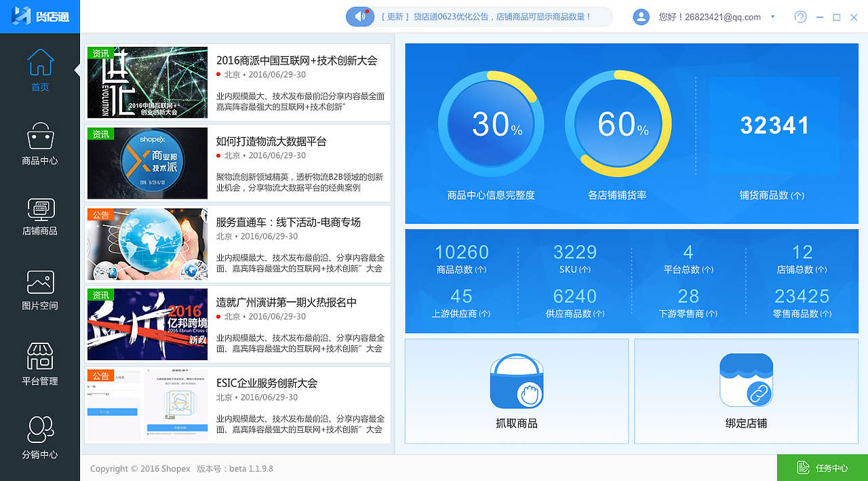This screenshot has height=481, width=868.
Task: Open 2016商派中国互联网+技术创新大会 article title
Action: (296, 60)
